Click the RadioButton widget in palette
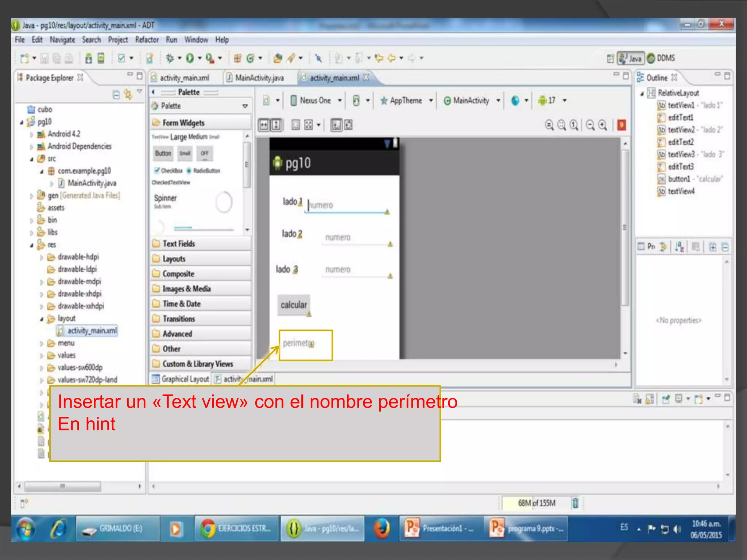This screenshot has width=747, height=560. 204,171
